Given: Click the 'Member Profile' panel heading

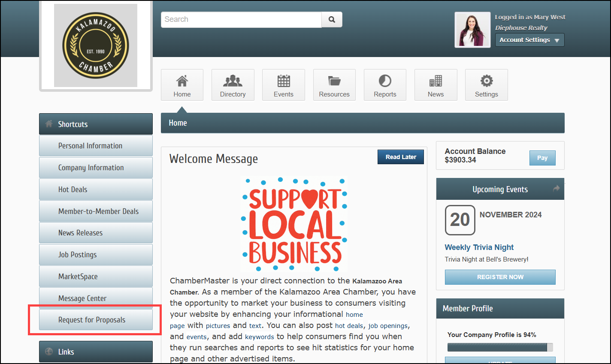Looking at the screenshot, I should (468, 308).
